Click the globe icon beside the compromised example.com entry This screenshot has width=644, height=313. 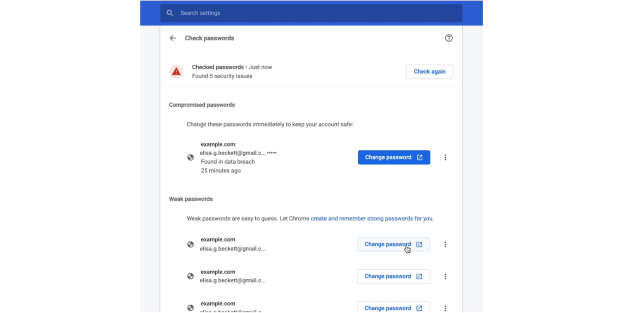(x=190, y=157)
